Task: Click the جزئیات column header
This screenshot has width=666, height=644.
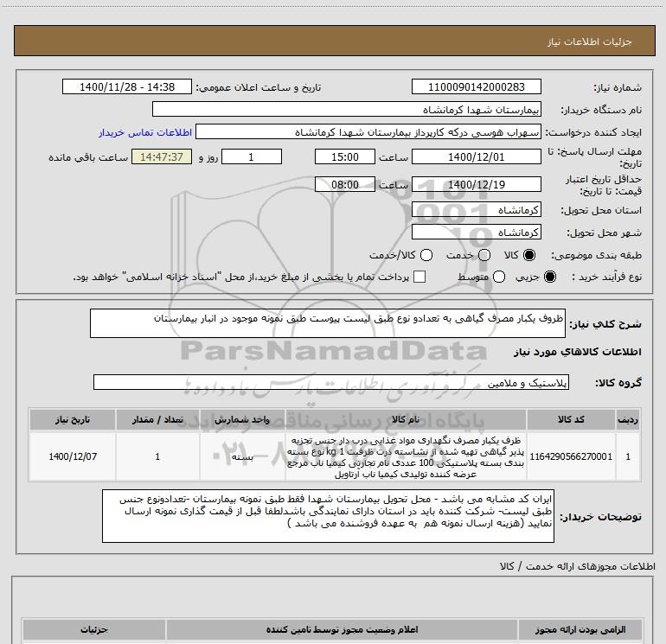Action: [94, 629]
